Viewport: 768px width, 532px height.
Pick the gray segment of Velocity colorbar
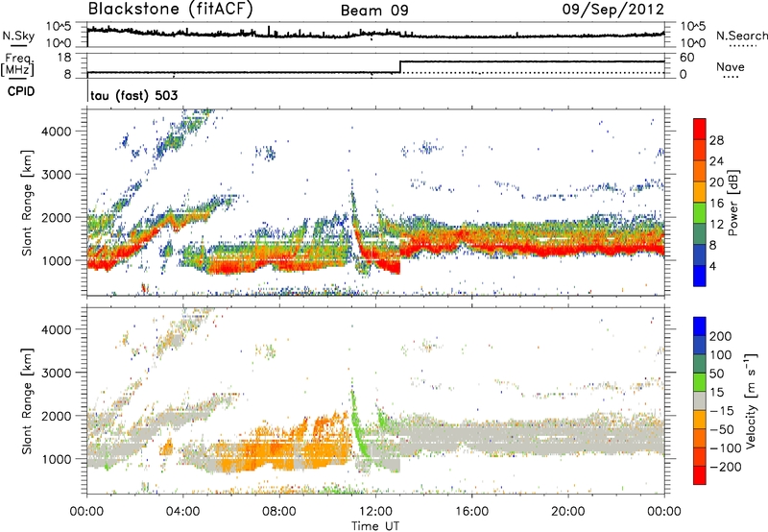[x=700, y=401]
